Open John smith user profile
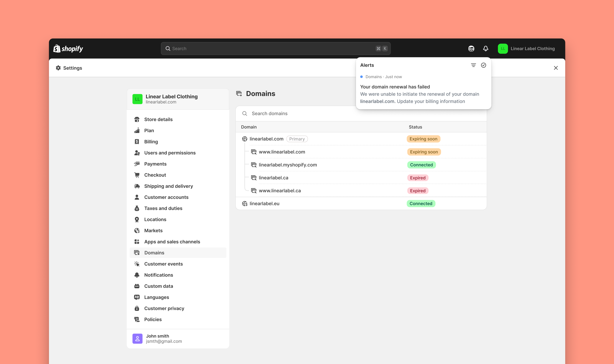 (178, 338)
